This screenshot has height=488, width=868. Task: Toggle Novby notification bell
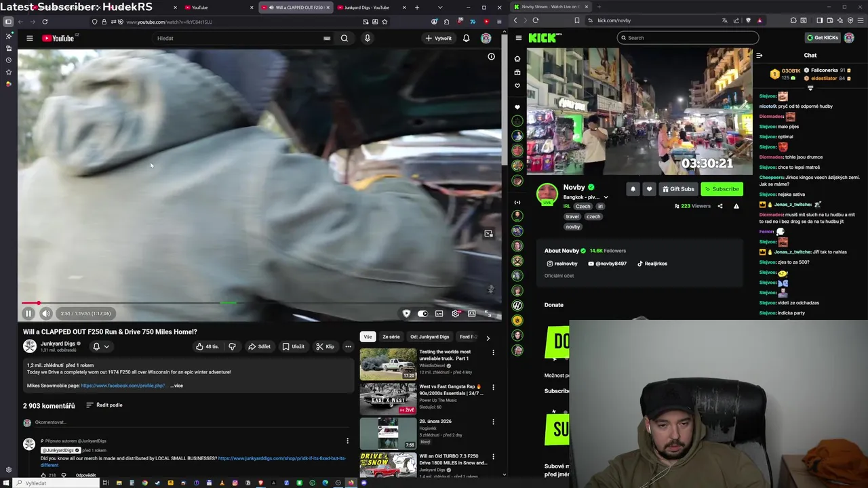coord(633,189)
